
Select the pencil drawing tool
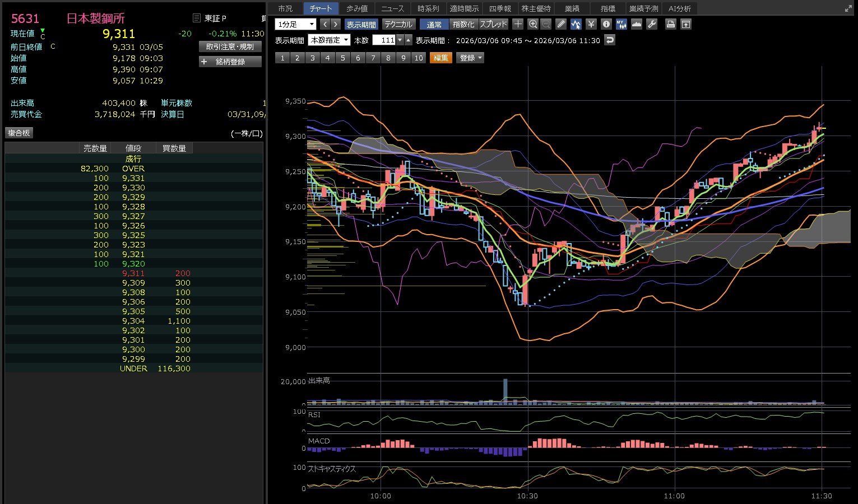coord(561,24)
